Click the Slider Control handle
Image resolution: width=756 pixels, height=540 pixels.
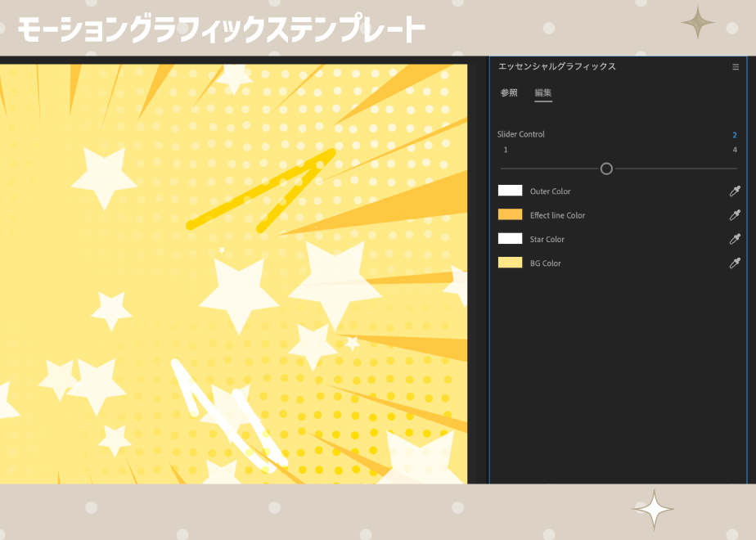coord(606,169)
